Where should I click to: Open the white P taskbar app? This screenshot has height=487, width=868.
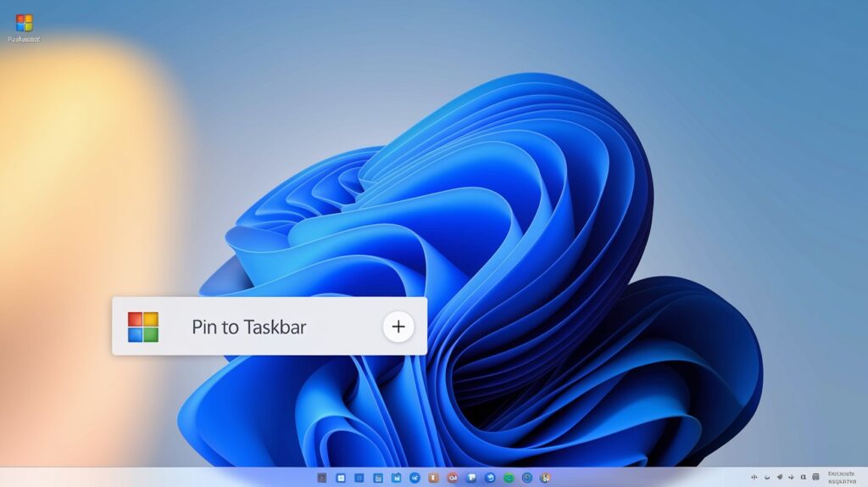coord(471,478)
